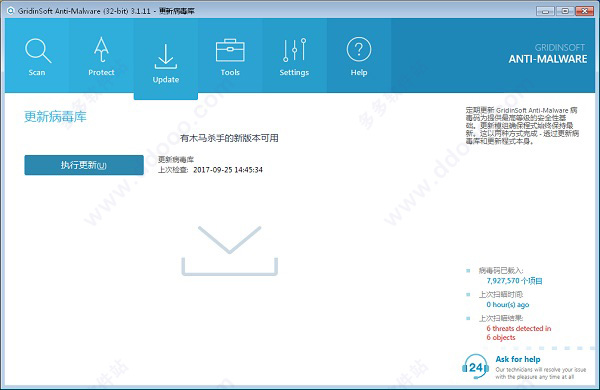Switch to the Settings tab label
This screenshot has height=390, width=600.
pyautogui.click(x=294, y=72)
